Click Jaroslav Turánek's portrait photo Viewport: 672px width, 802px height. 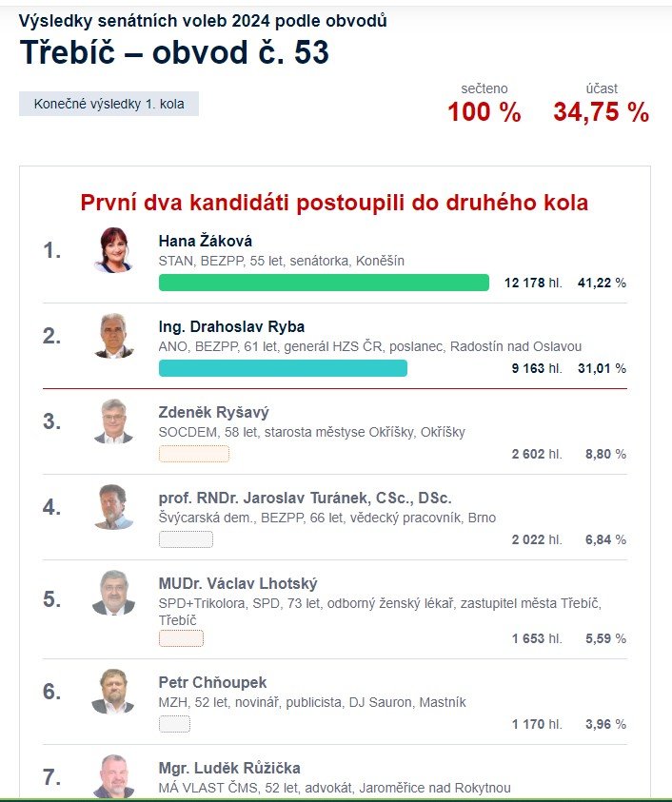coord(113,507)
